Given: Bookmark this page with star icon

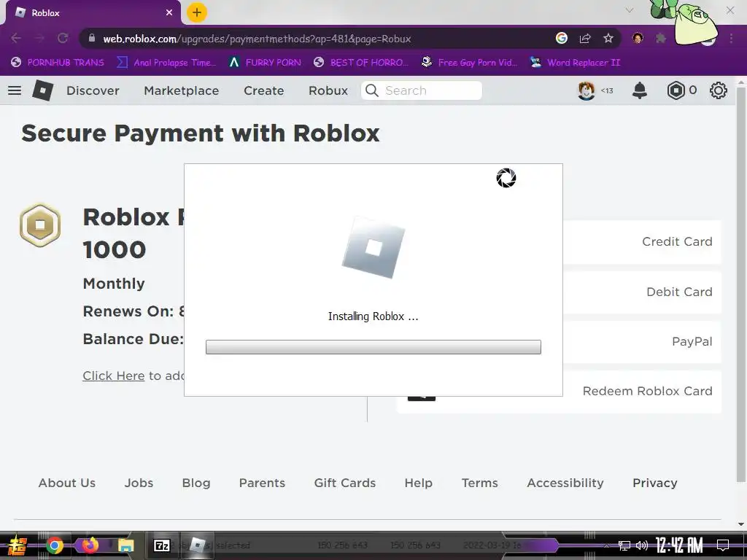Looking at the screenshot, I should coord(608,38).
